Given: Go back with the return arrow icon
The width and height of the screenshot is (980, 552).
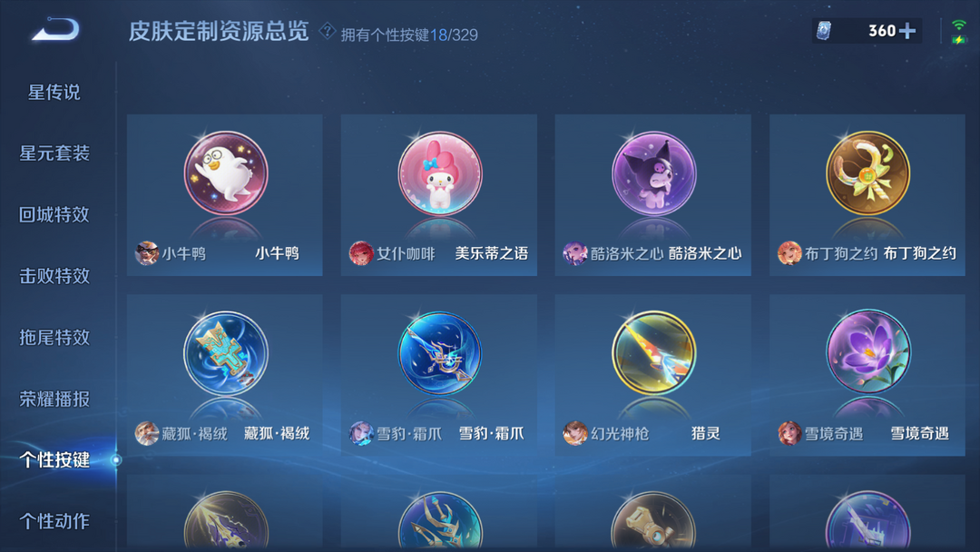Looking at the screenshot, I should (55, 29).
